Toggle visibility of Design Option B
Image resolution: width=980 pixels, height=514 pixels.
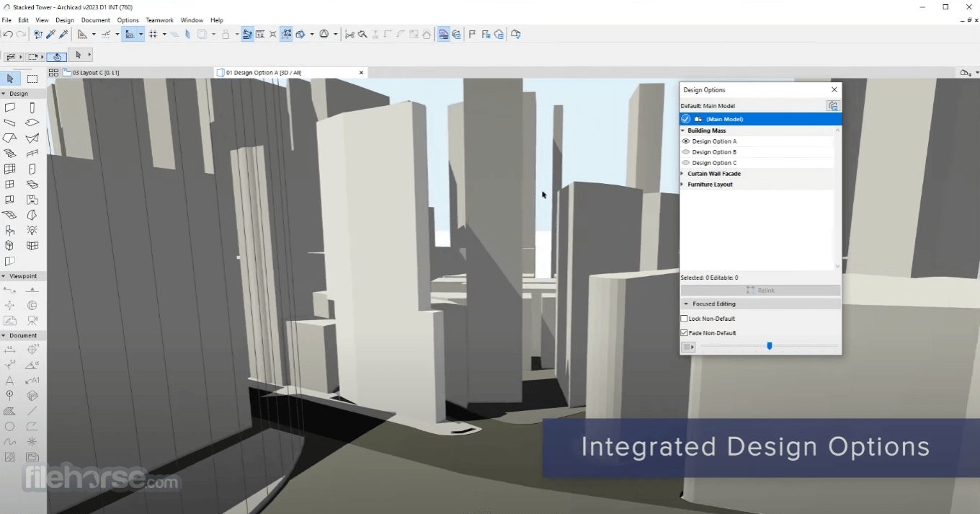[x=686, y=152]
